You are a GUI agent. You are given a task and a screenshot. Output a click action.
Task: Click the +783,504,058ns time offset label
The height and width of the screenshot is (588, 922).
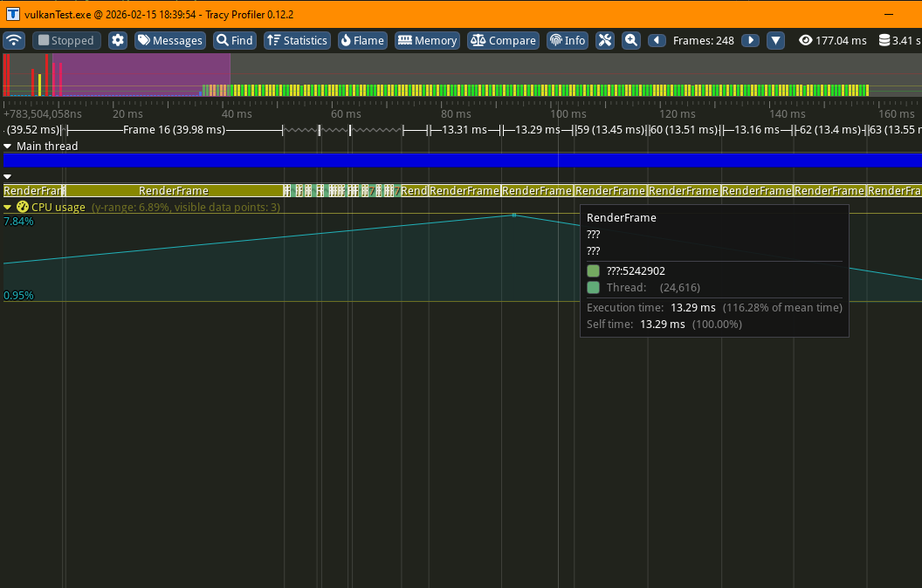[43, 114]
